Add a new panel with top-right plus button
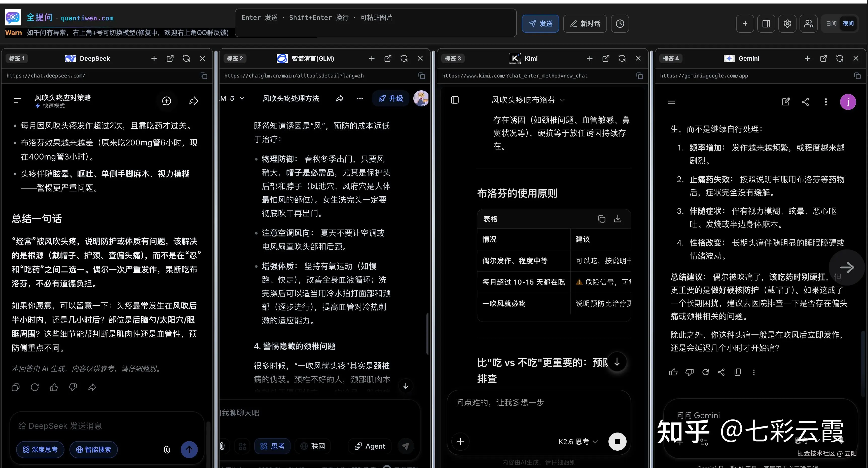The height and width of the screenshot is (468, 868). pos(745,24)
